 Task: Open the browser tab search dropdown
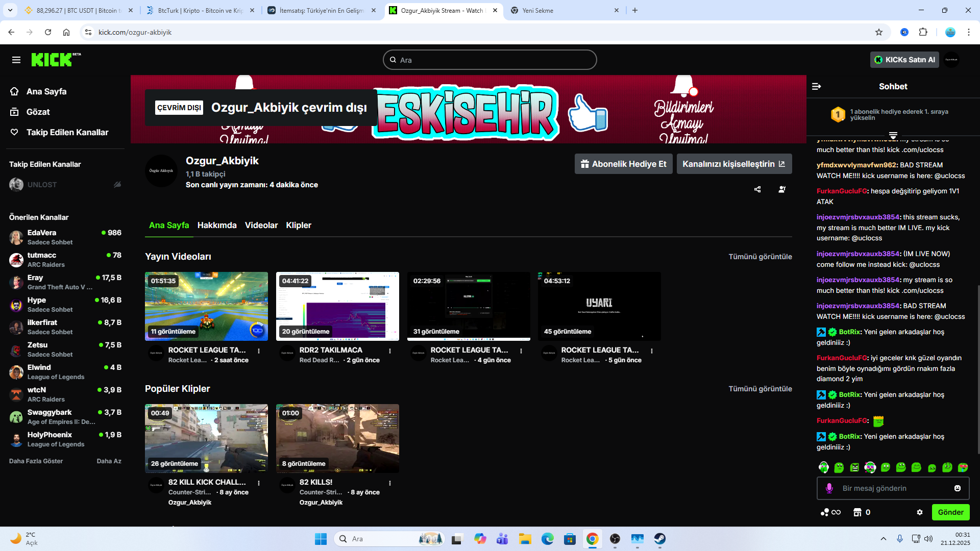click(x=10, y=10)
